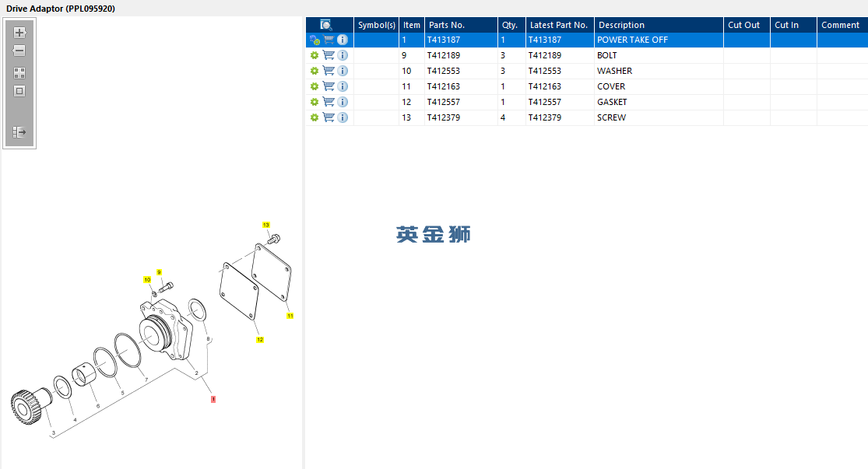Zoom out the parts diagram

[x=19, y=51]
